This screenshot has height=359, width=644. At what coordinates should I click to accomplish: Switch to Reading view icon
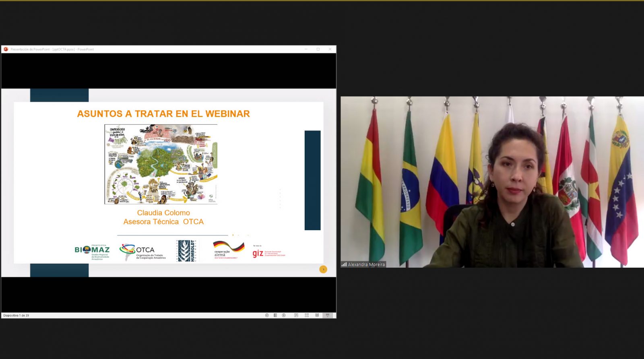point(317,316)
